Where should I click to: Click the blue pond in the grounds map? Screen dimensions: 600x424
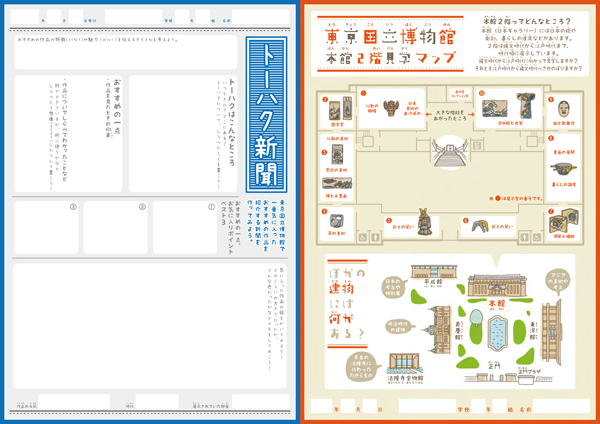click(x=497, y=333)
